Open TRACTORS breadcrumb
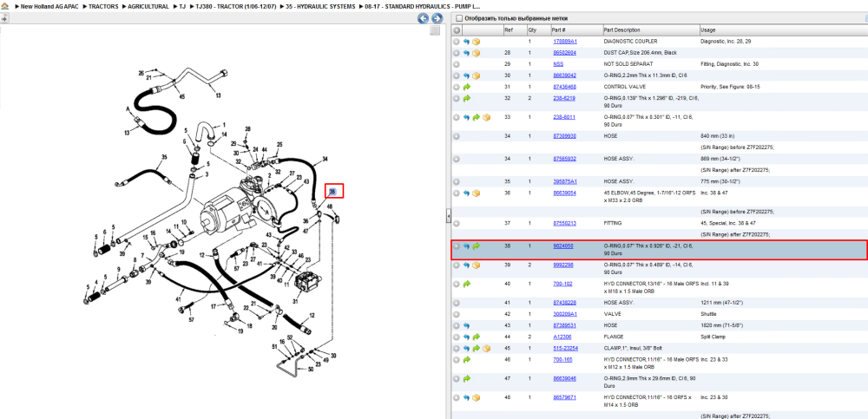868x419 pixels. [103, 7]
